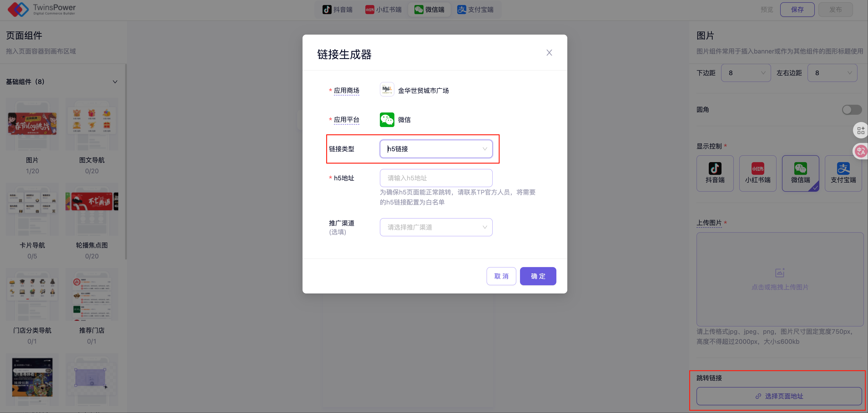The image size is (868, 413).
Task: Open the 链接类型 dropdown
Action: coord(436,149)
